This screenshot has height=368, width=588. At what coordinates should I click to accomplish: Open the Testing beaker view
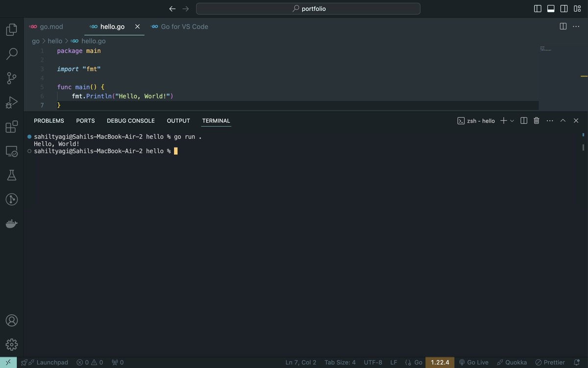point(12,175)
